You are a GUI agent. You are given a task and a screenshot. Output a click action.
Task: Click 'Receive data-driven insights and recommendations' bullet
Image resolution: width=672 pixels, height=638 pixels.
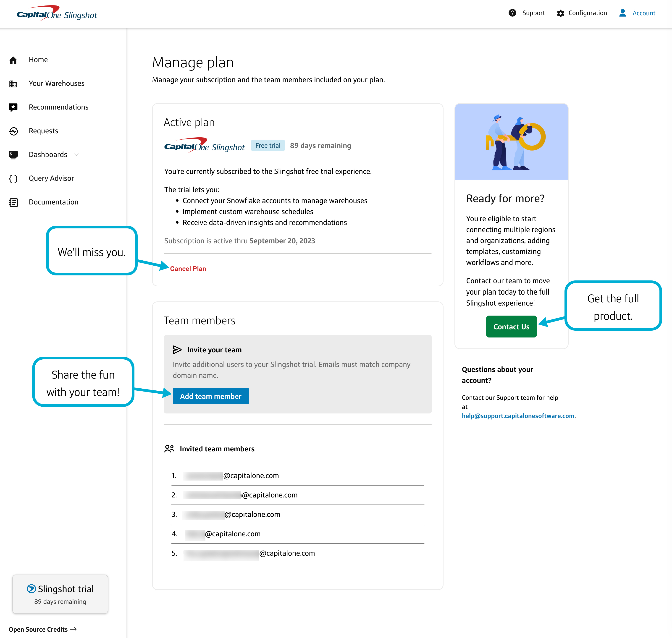(x=265, y=222)
